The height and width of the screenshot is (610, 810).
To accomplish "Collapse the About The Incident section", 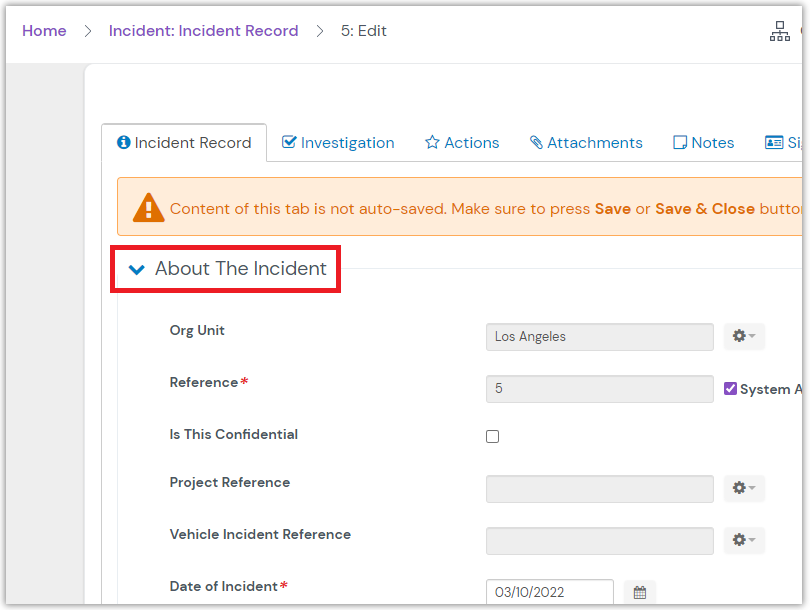I will 137,269.
